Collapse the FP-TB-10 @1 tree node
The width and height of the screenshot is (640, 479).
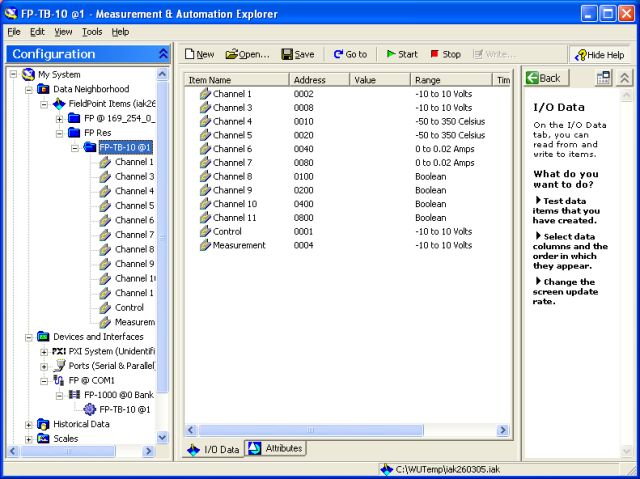tap(75, 147)
